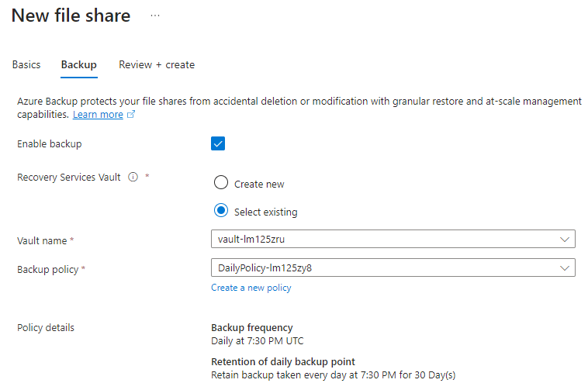Select the Backup tab

[x=79, y=65]
